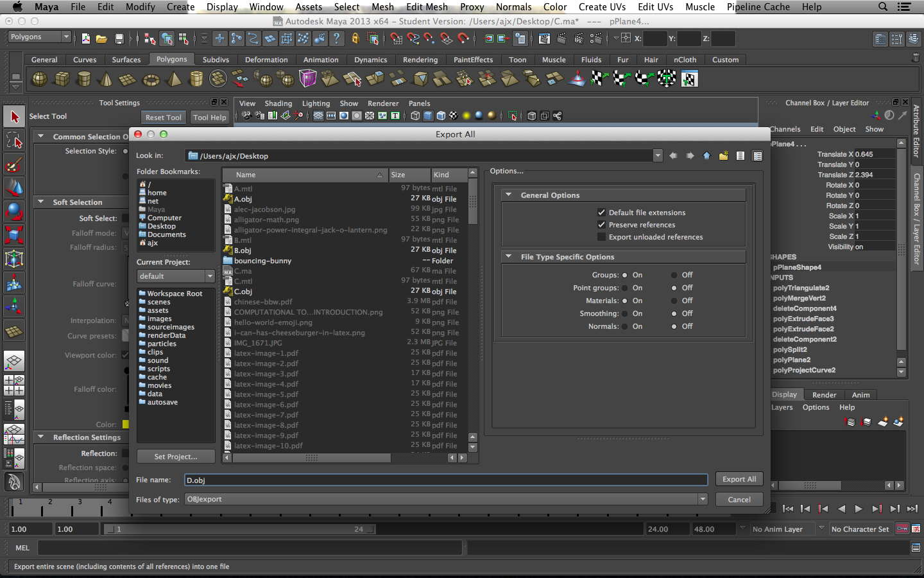Click the polygon cube shelf icon

(x=62, y=79)
